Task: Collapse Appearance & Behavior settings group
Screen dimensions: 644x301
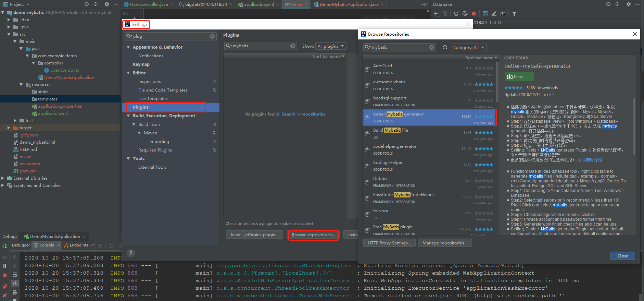Action: [128, 47]
